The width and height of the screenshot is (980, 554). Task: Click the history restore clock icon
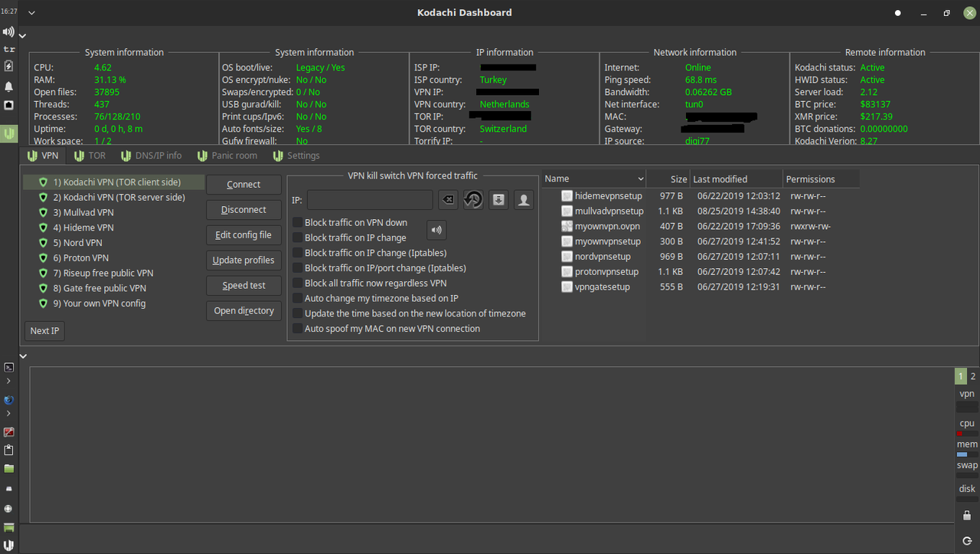(x=473, y=200)
